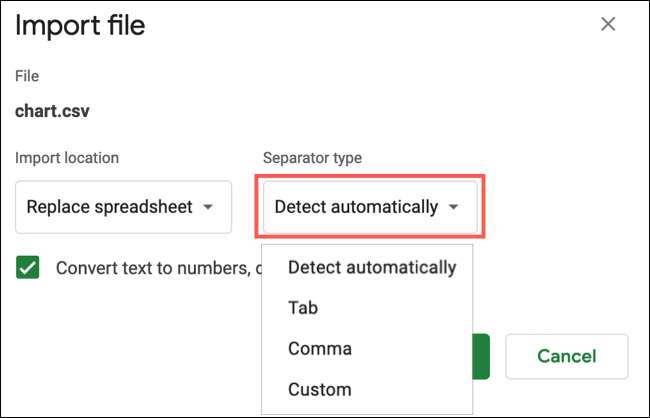Click the Import file dialog title
Image resolution: width=650 pixels, height=418 pixels.
point(80,25)
